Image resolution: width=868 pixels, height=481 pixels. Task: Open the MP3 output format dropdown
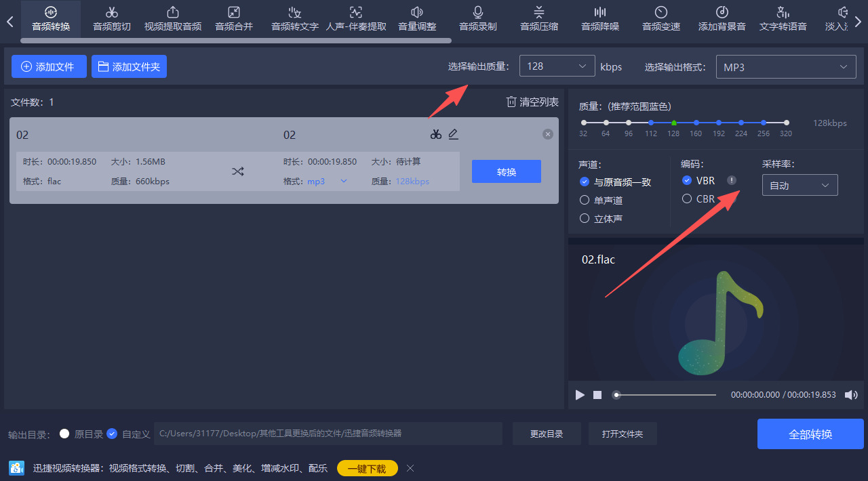pyautogui.click(x=786, y=66)
